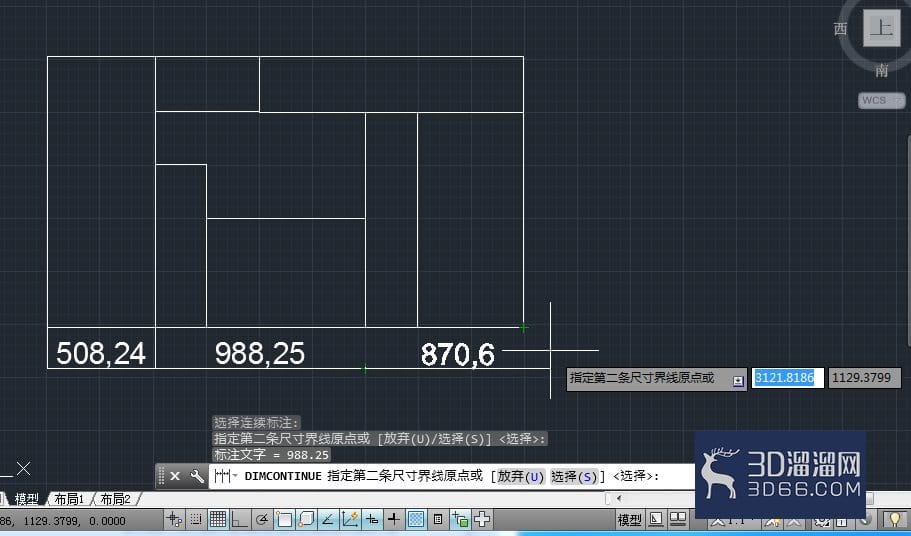Click ViewCube 西 compass direction
Screen dimensions: 911x536
(840, 28)
